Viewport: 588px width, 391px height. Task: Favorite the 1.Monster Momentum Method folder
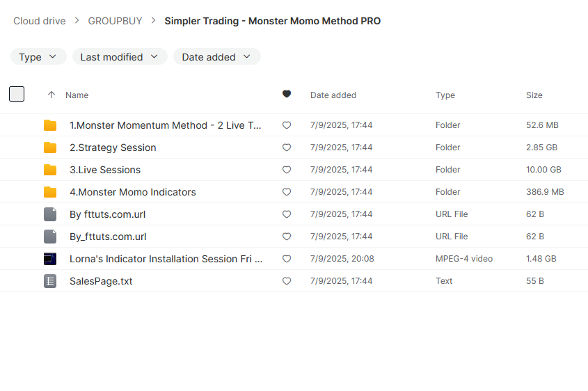(x=287, y=125)
